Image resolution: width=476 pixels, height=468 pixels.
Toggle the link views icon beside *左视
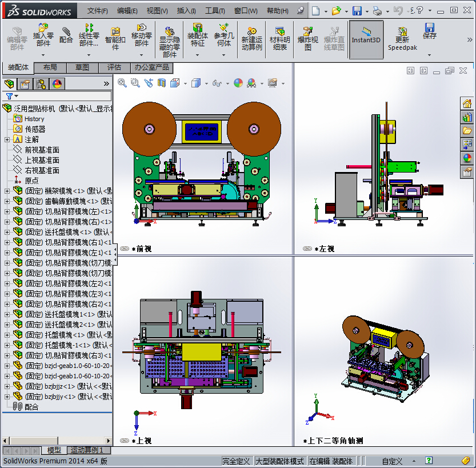point(307,249)
